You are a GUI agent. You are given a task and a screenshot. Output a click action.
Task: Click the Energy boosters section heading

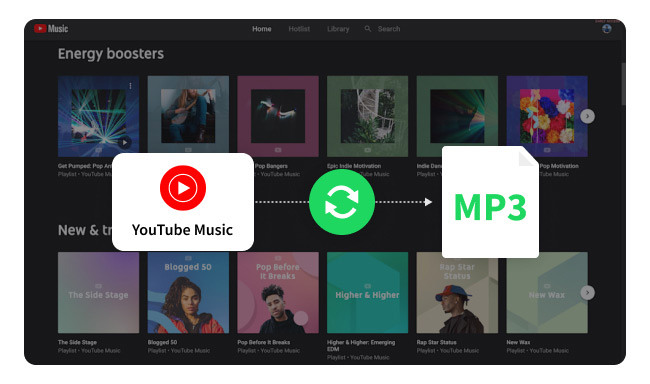pos(111,54)
